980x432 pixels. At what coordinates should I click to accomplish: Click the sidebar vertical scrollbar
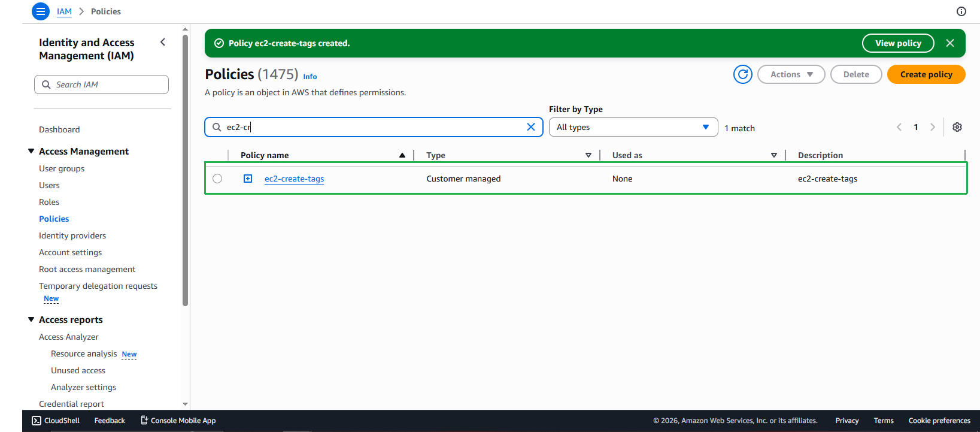coord(185,170)
